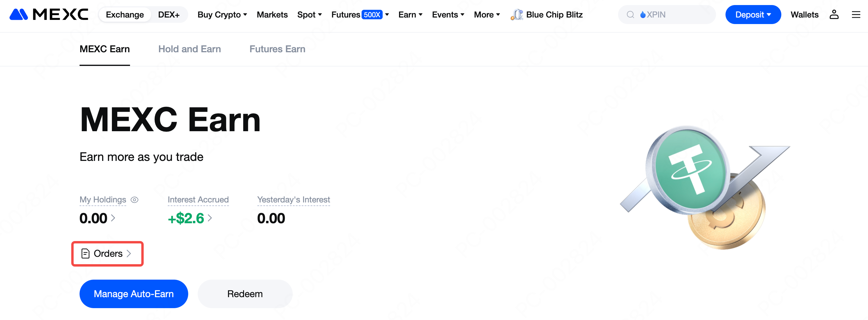This screenshot has height=320, width=868.
Task: Open the Deposit dropdown button
Action: click(753, 15)
